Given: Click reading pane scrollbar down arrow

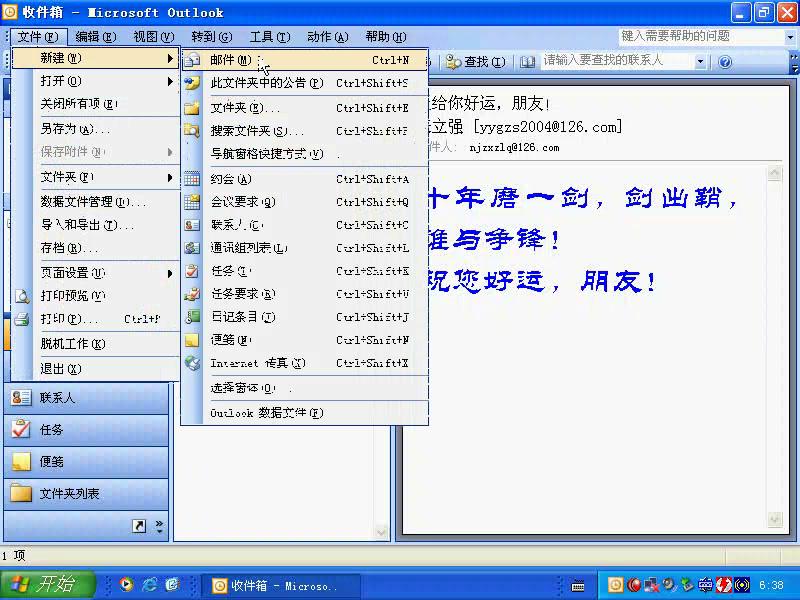Looking at the screenshot, I should pyautogui.click(x=774, y=519).
